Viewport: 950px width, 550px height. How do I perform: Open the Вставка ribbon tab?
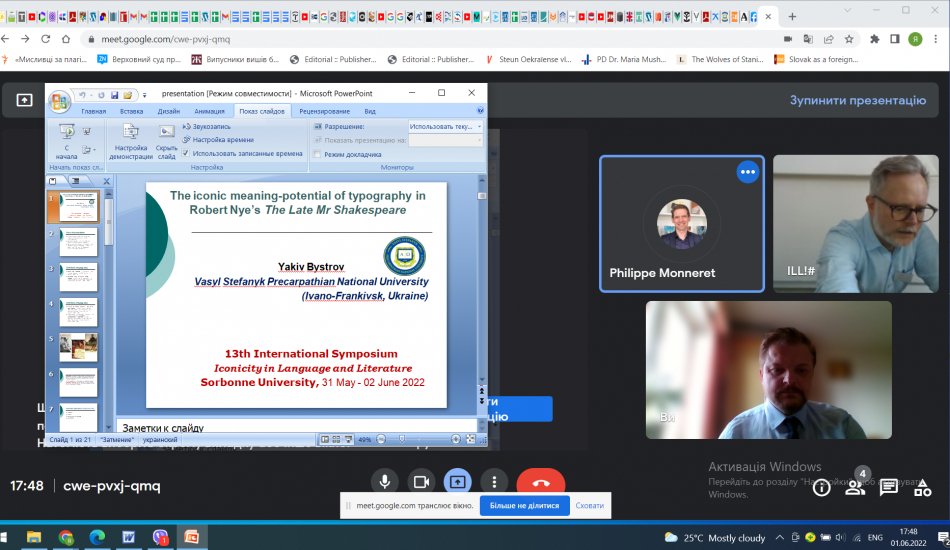pos(131,111)
